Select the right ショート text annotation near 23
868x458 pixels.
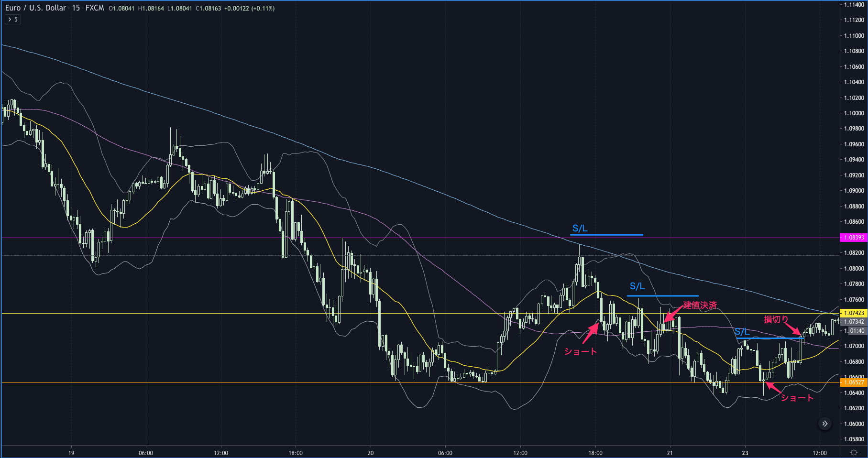tap(797, 398)
